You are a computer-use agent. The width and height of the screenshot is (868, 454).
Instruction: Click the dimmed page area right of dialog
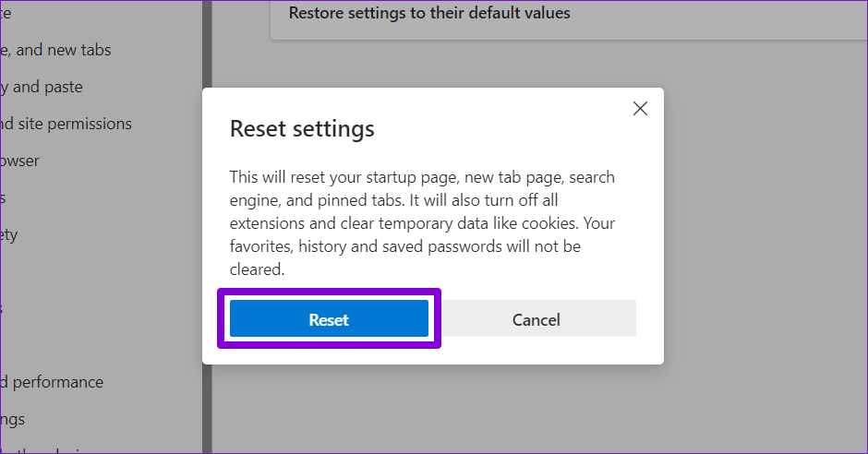766,231
